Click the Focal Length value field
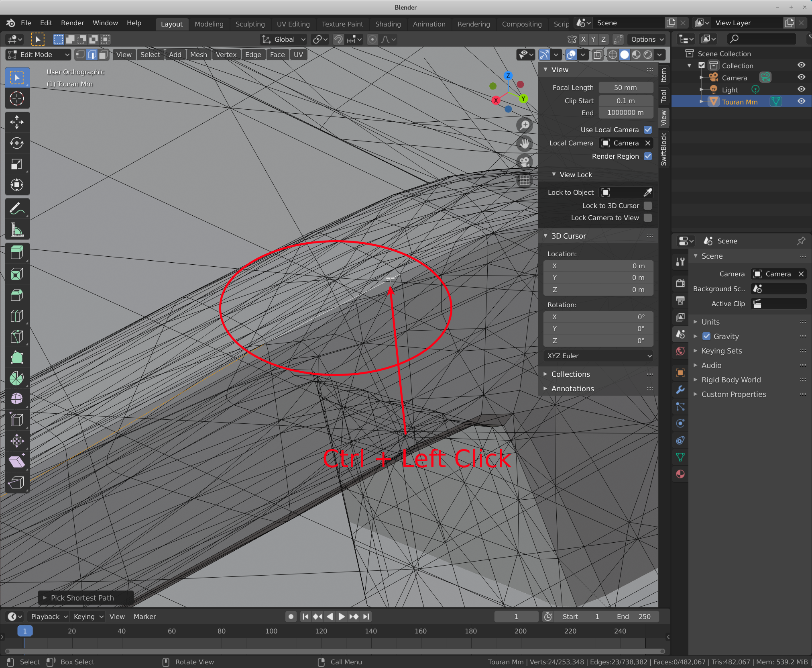812x668 pixels. tap(625, 88)
